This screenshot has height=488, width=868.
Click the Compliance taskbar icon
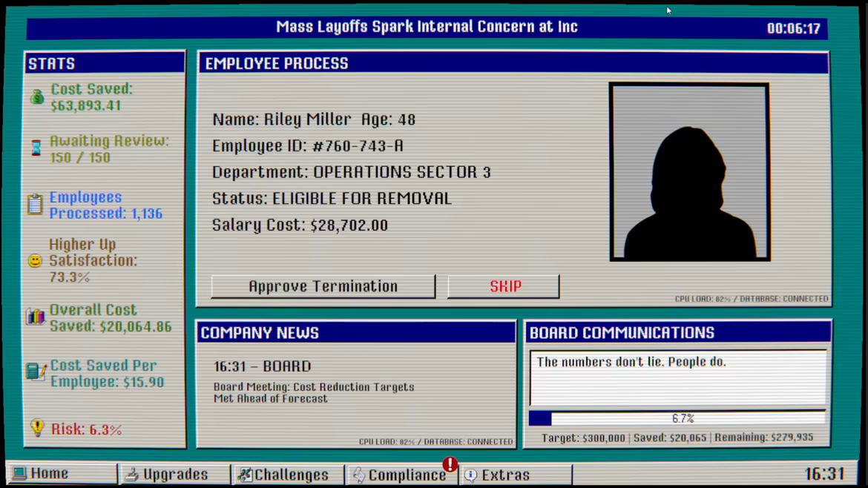[359, 475]
